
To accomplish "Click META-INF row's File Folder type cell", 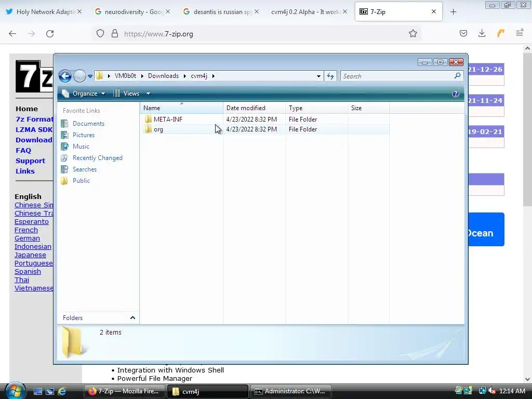I will coord(303,119).
